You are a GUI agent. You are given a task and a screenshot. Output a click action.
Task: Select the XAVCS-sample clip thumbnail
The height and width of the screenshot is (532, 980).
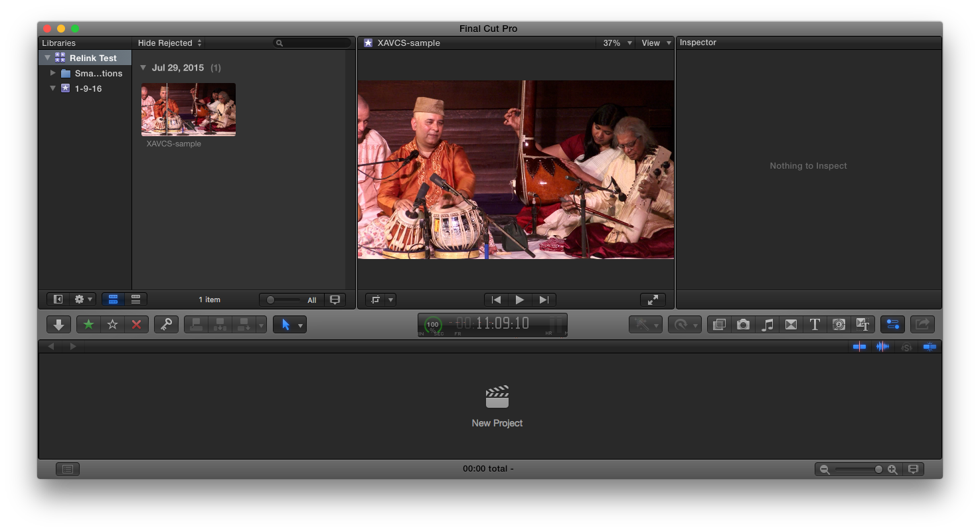[x=189, y=110]
